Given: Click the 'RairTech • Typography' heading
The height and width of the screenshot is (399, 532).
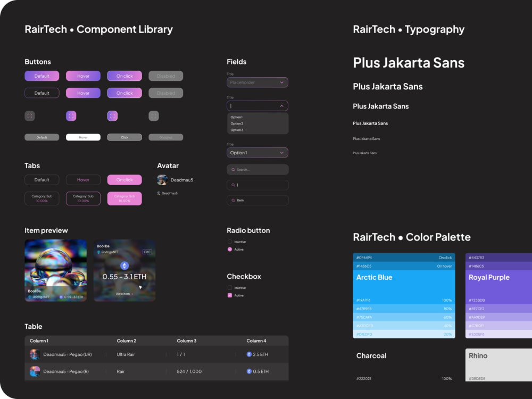Looking at the screenshot, I should click(x=409, y=29).
